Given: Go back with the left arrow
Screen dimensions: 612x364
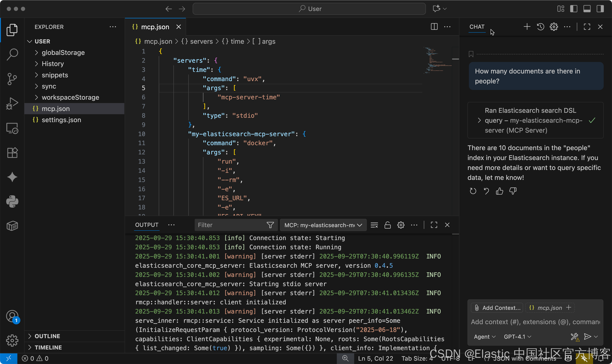Looking at the screenshot, I should 169,9.
